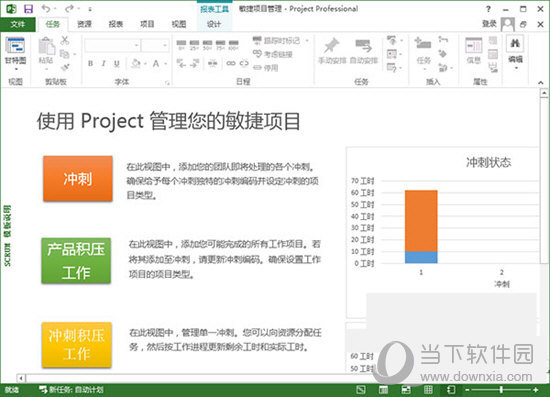Mark task 100% complete
This screenshot has width=550, height=397.
coord(234,45)
